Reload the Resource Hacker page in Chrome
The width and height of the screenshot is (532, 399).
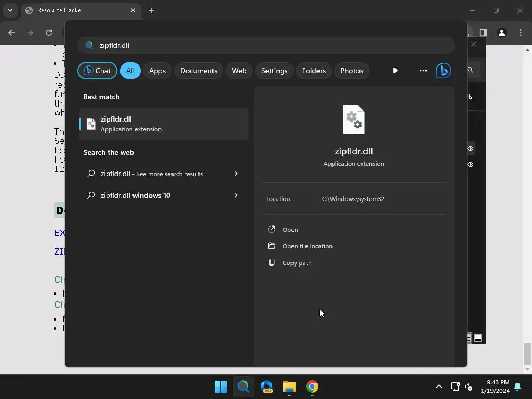(49, 33)
